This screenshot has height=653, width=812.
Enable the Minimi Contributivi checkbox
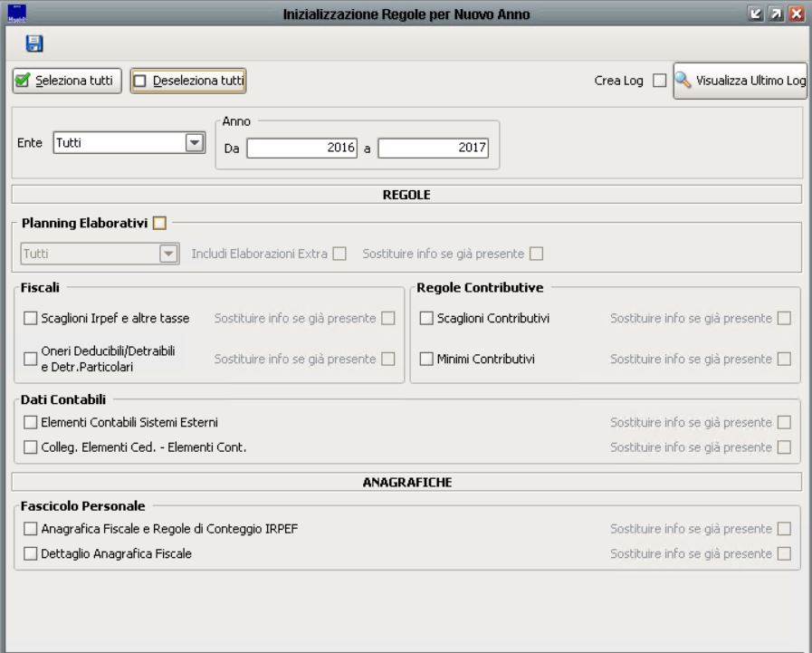coord(426,360)
